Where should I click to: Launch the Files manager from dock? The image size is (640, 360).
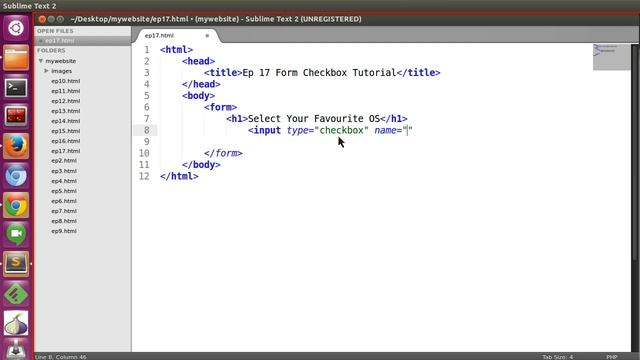pos(16,58)
